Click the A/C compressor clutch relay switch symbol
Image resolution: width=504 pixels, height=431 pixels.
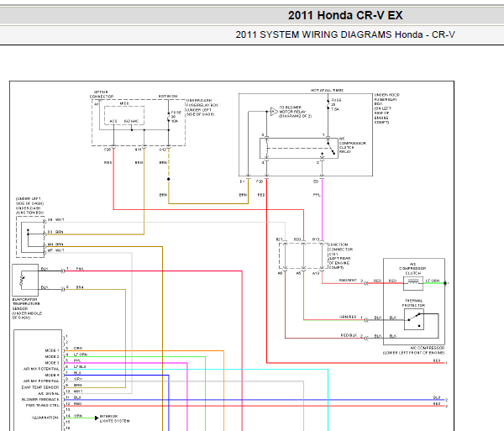pyautogui.click(x=331, y=148)
